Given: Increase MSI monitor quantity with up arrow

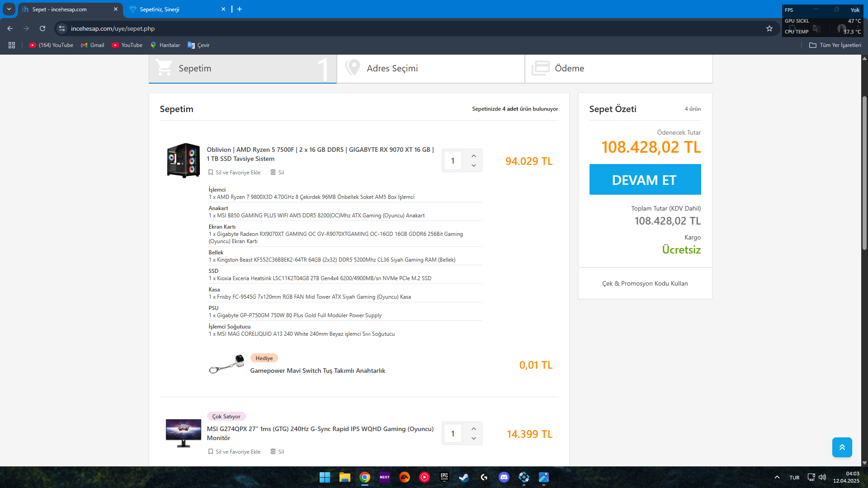Looking at the screenshot, I should tap(473, 429).
